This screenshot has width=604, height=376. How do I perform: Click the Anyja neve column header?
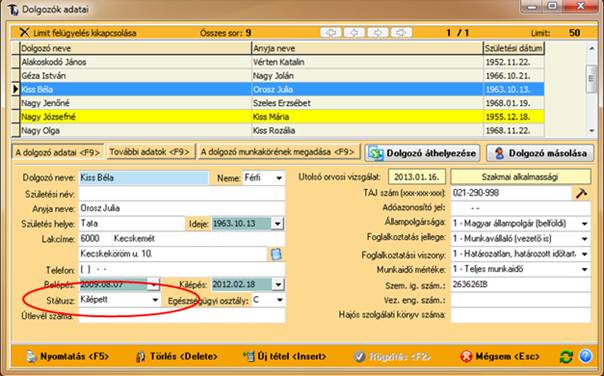tap(367, 48)
